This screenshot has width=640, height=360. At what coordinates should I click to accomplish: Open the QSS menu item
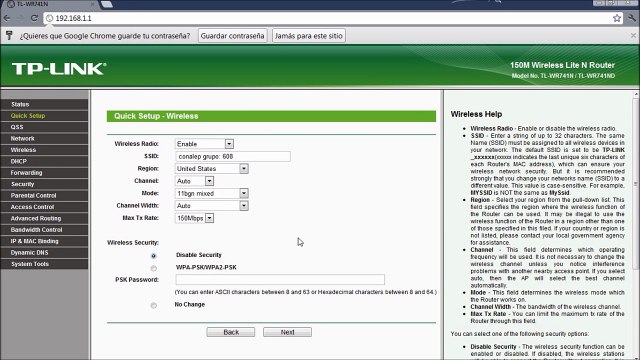pyautogui.click(x=44, y=127)
